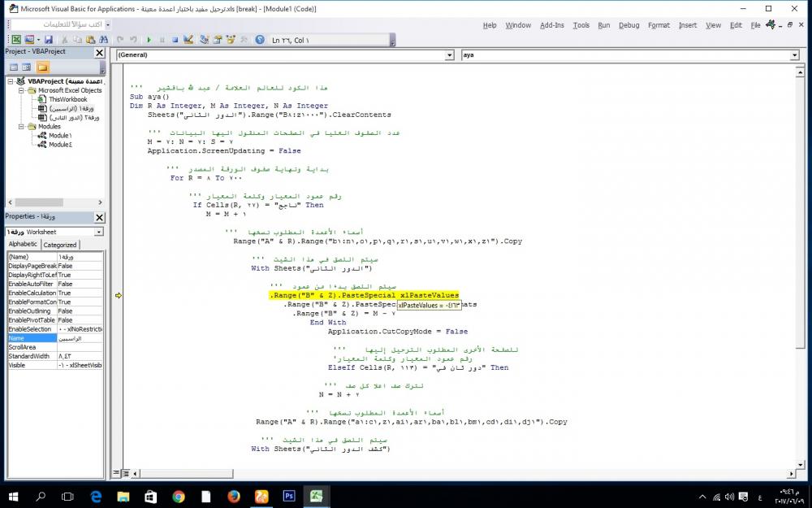Click the View Microsoft Excel toolbar icon
The width and height of the screenshot is (812, 508).
click(16, 40)
